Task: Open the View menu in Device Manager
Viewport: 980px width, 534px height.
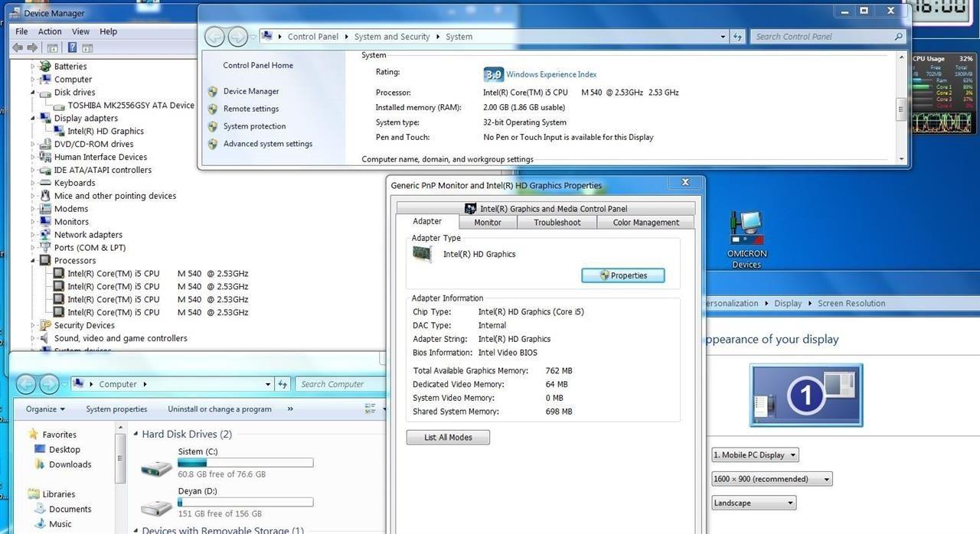Action: coord(80,31)
